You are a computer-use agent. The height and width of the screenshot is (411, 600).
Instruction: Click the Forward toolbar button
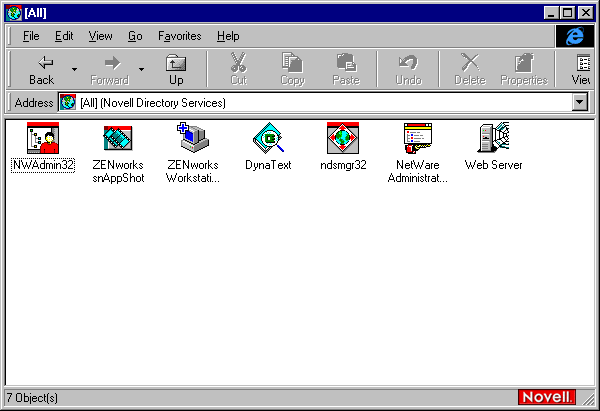point(110,70)
